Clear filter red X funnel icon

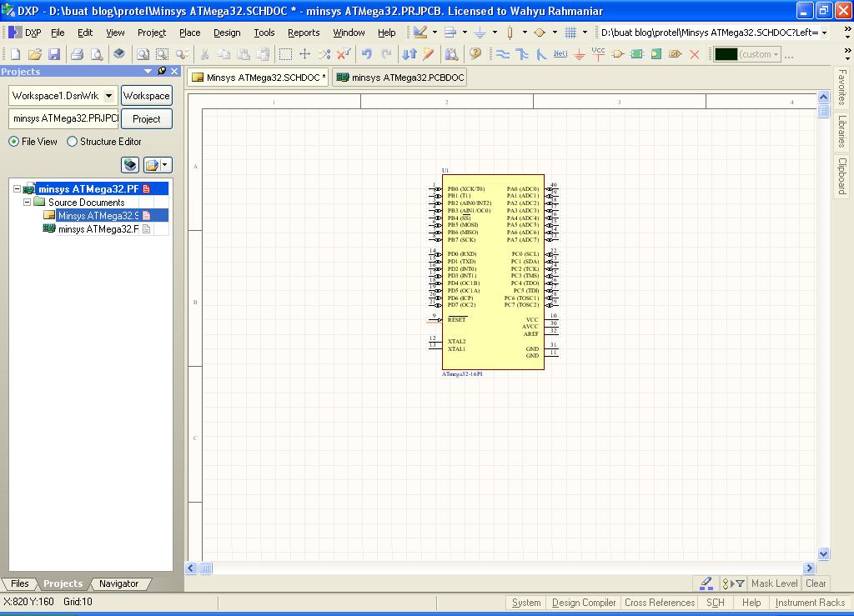[x=344, y=54]
